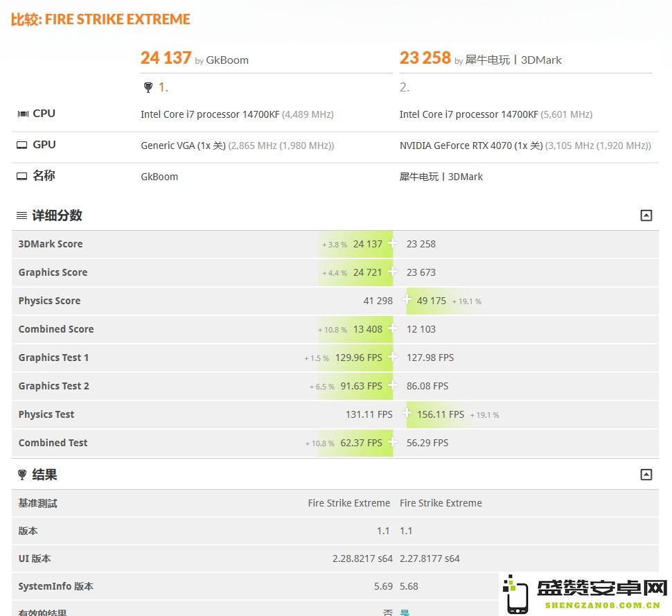672x616 pixels.
Task: Click the 14700KF (5,601 MHz) CPU text
Action: point(496,114)
